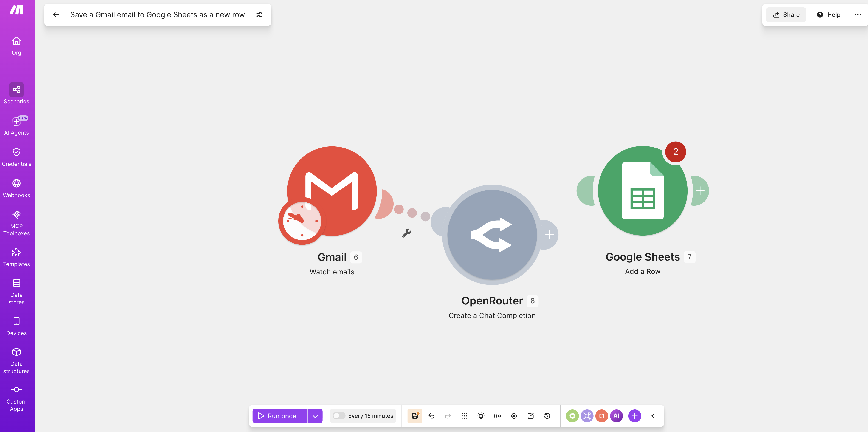Click purple Tools wrench icon
Image resolution: width=868 pixels, height=432 pixels.
pos(587,416)
